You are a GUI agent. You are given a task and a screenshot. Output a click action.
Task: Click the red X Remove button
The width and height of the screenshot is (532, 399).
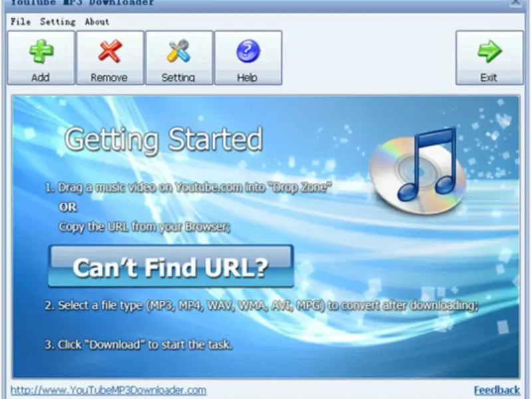pyautogui.click(x=110, y=58)
